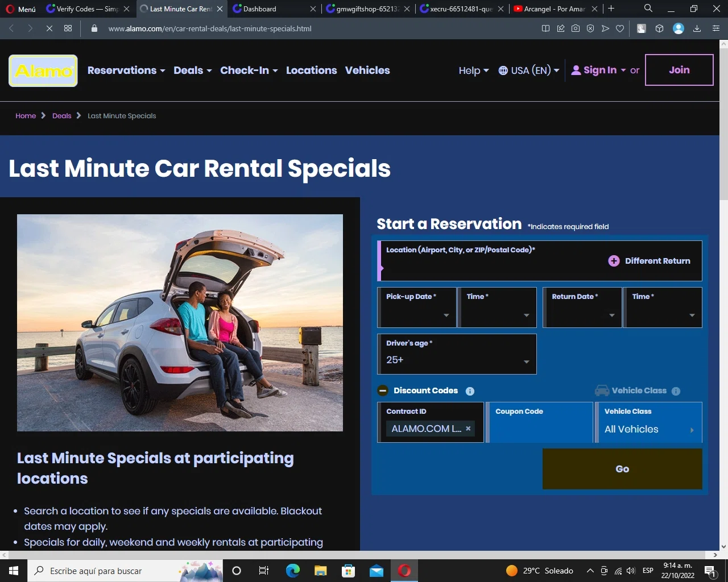Viewport: 728px width, 582px height.
Task: Open reader view book icon
Action: [x=545, y=28]
